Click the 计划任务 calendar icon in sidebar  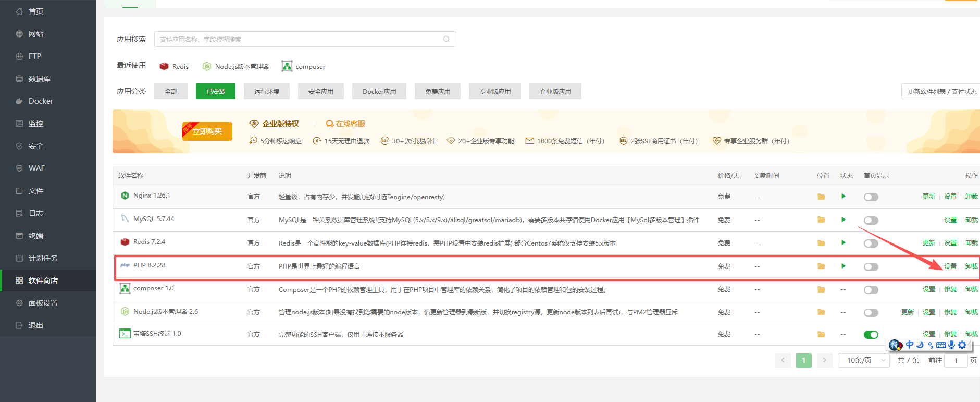point(19,258)
